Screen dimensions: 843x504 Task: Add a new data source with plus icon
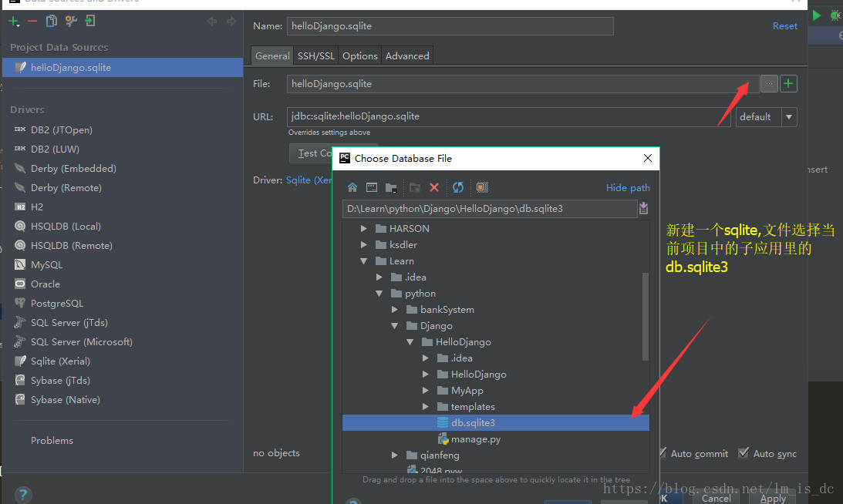13,22
